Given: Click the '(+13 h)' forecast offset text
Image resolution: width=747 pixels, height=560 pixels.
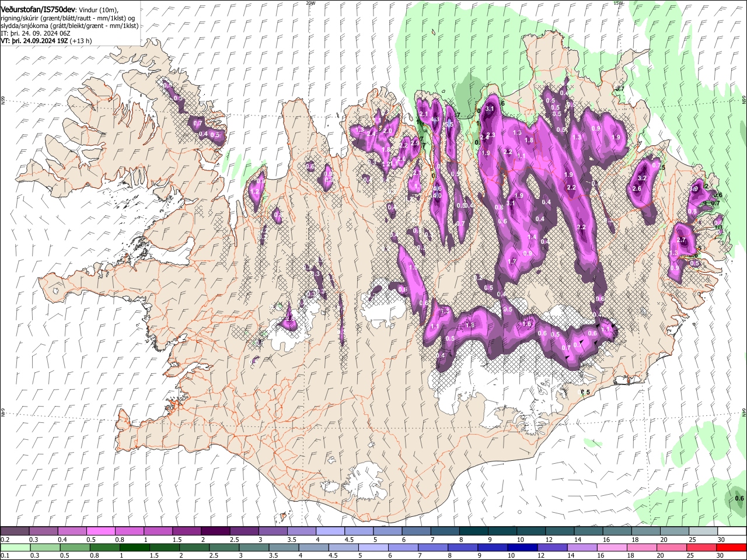Looking at the screenshot, I should click(x=81, y=41).
